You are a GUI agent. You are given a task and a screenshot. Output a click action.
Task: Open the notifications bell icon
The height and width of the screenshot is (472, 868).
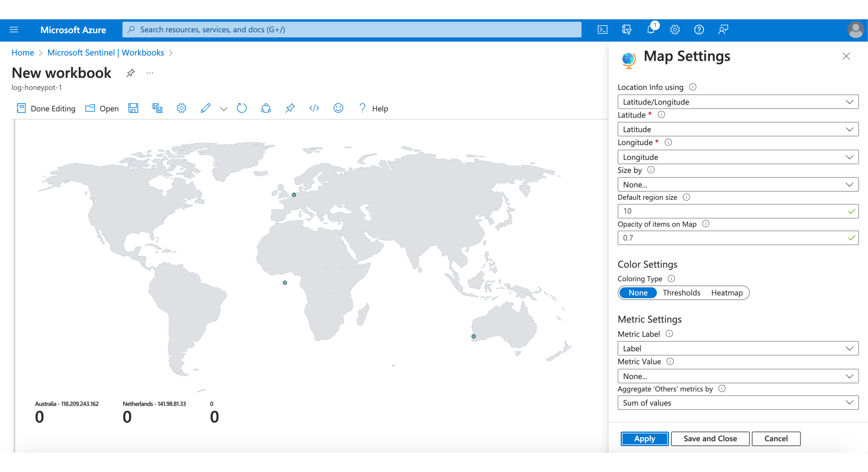point(651,30)
